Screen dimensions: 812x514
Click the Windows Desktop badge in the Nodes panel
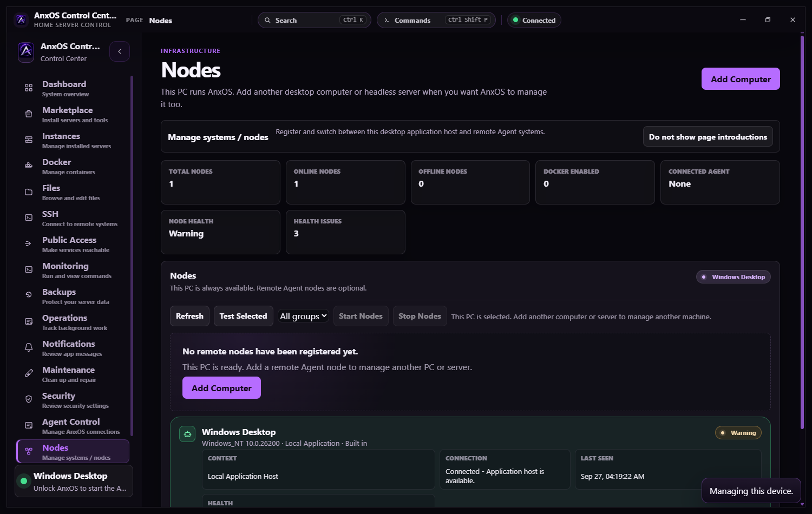point(734,277)
